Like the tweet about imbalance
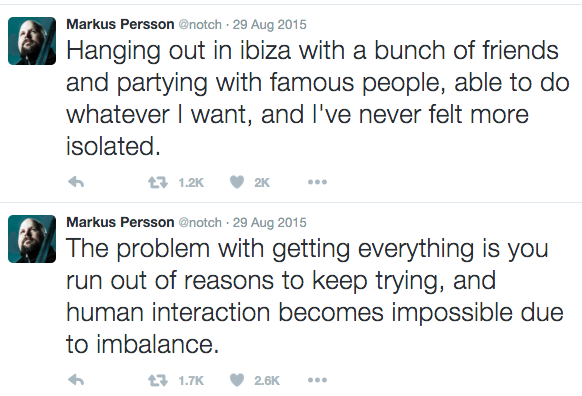The image size is (582, 396). [237, 380]
